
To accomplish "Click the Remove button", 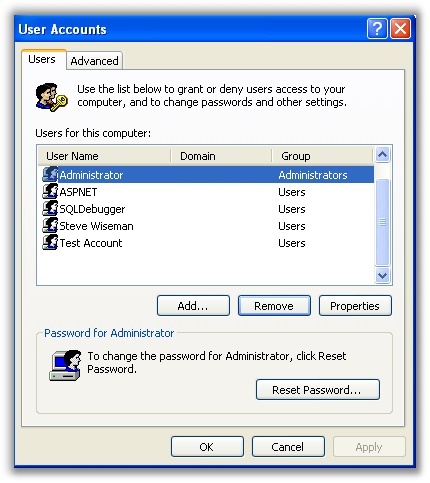I will pos(274,306).
